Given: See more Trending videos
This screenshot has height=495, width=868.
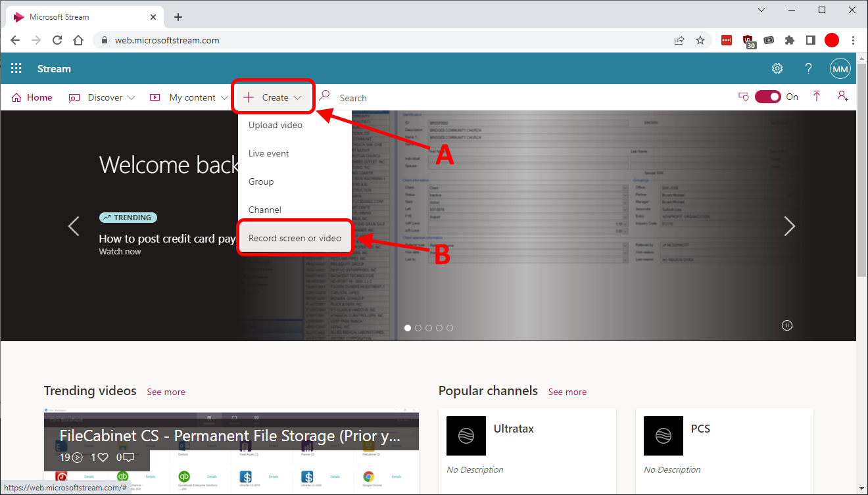Looking at the screenshot, I should (166, 392).
